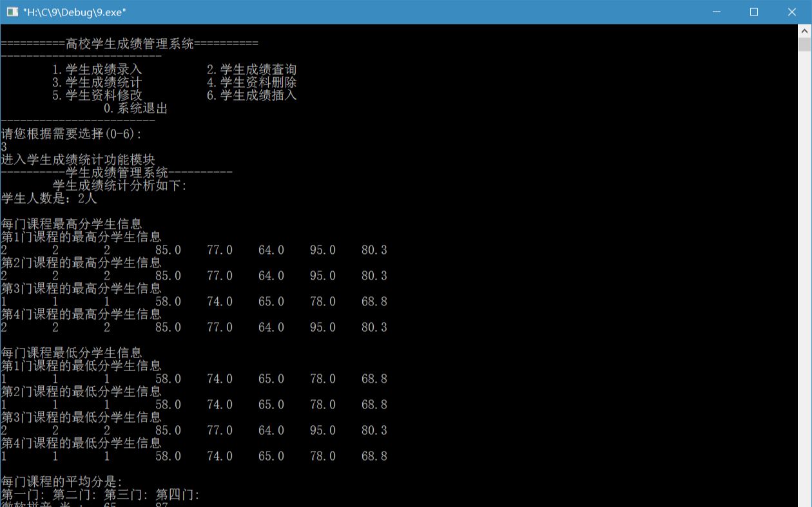Select menu option 2 学生成绩查询
The image size is (812, 507).
[x=251, y=69]
